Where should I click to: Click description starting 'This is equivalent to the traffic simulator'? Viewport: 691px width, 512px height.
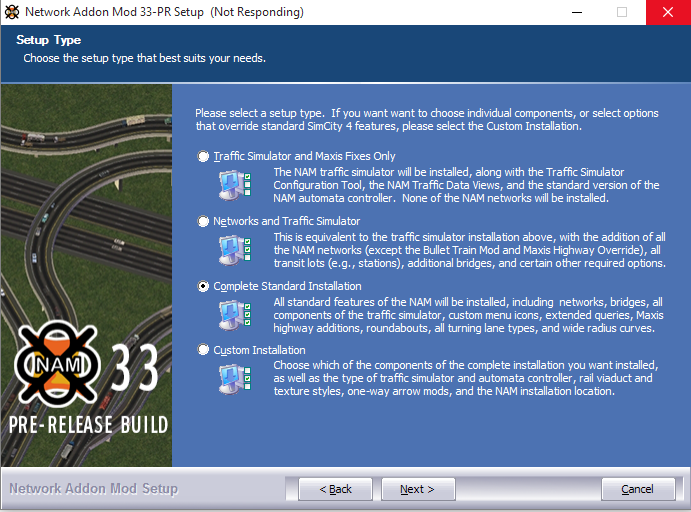click(470, 250)
